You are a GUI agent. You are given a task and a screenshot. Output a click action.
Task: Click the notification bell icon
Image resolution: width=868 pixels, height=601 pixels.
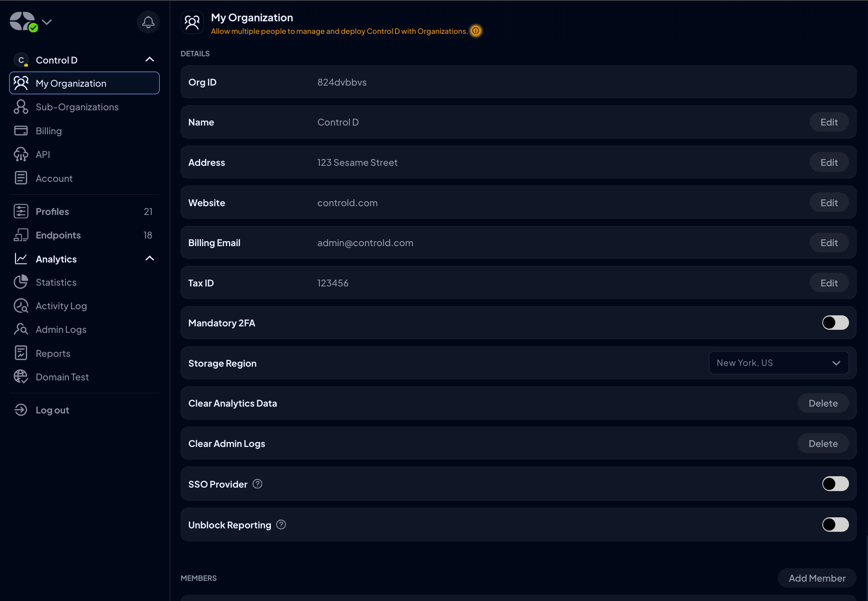coord(148,22)
